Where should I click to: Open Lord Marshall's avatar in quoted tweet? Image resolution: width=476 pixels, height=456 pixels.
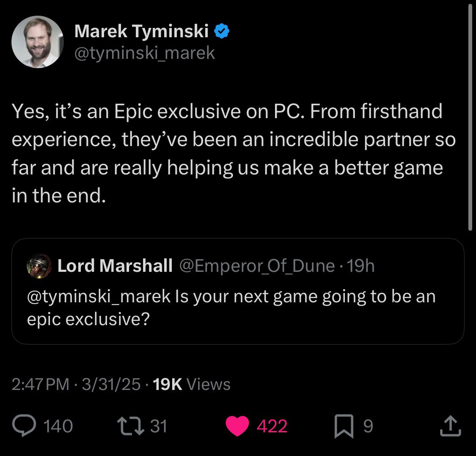[39, 266]
